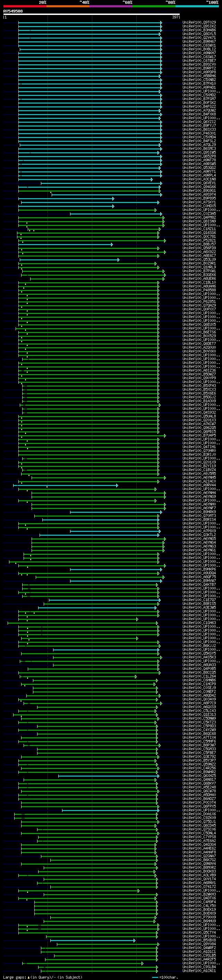The width and height of the screenshot is (222, 980).
Task: Open hit UniRef100_B3H4B6
Action: click(199, 30)
